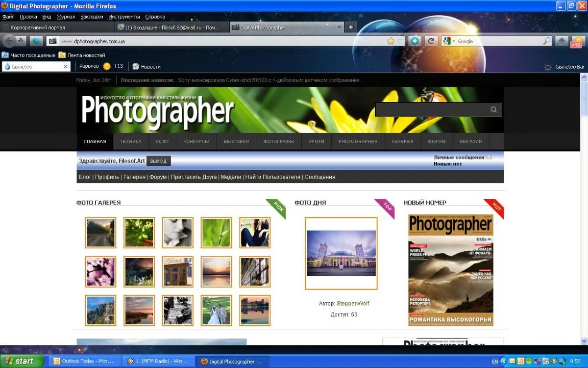588x368 pixels.
Task: Click the blue plus toolbar button
Action: click(415, 41)
